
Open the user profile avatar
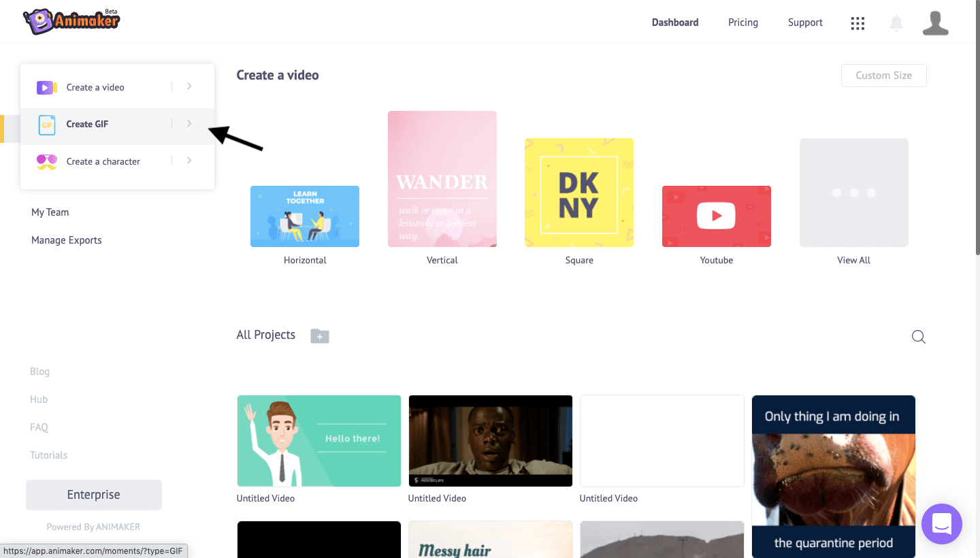pyautogui.click(x=935, y=23)
